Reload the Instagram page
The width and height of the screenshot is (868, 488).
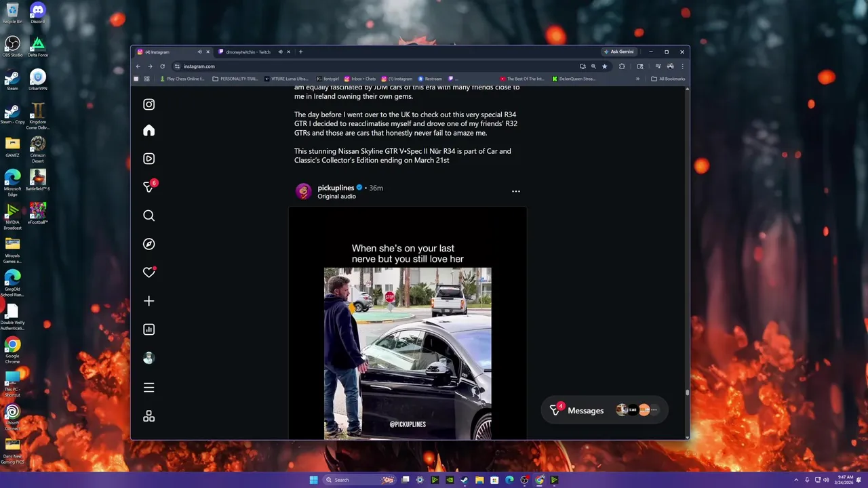point(162,66)
